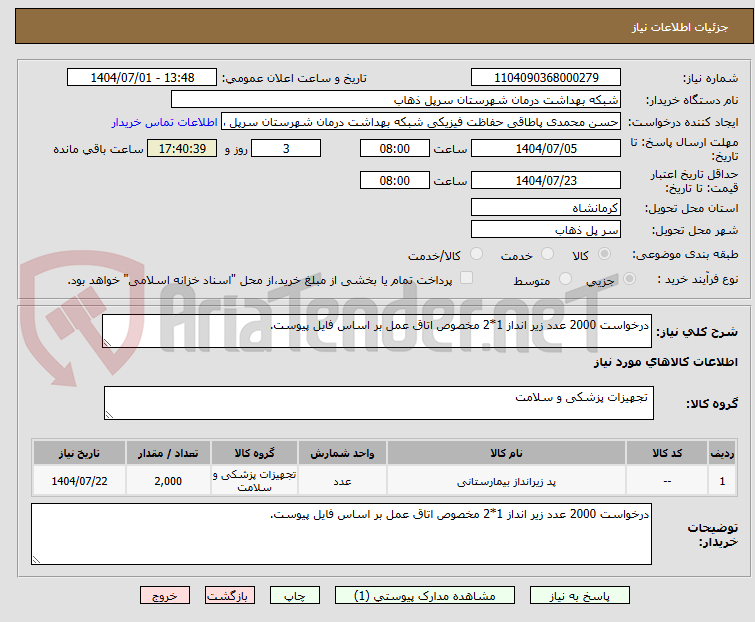Image resolution: width=755 pixels, height=622 pixels.
Task: Click goods group textarea تجهیزات پزشکی و سلامت
Action: point(379,403)
